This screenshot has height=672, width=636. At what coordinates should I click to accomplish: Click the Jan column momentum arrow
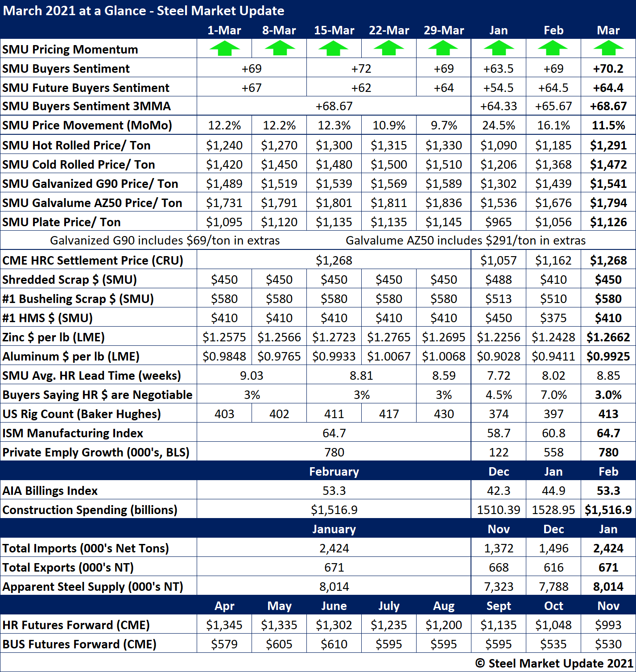point(499,48)
